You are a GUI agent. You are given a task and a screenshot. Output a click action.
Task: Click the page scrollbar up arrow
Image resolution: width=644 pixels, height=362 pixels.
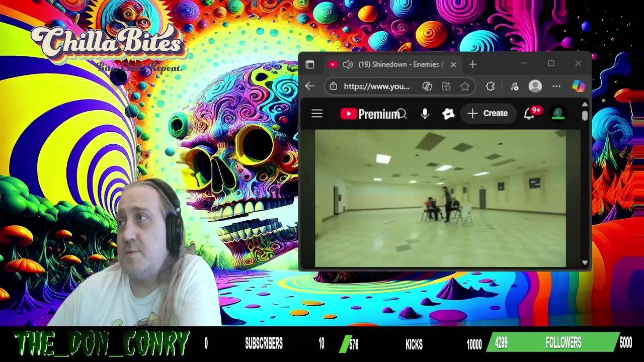pyautogui.click(x=585, y=105)
